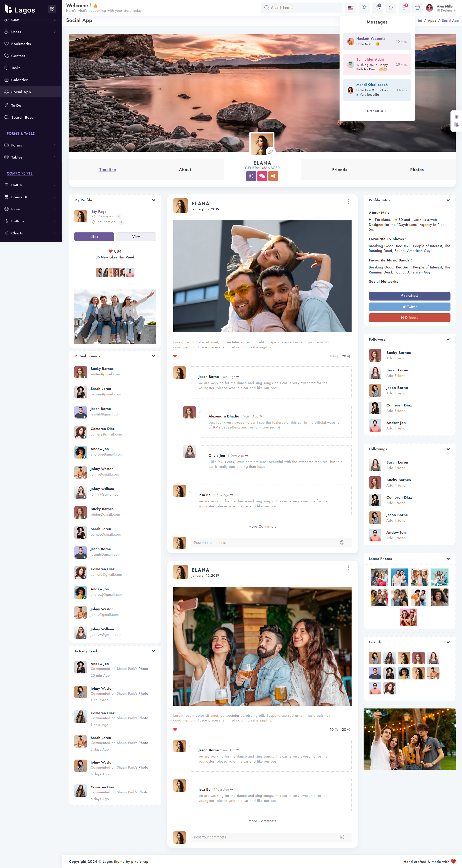The width and height of the screenshot is (462, 868).
Task: Open the shopping basket icon
Action: (x=417, y=8)
